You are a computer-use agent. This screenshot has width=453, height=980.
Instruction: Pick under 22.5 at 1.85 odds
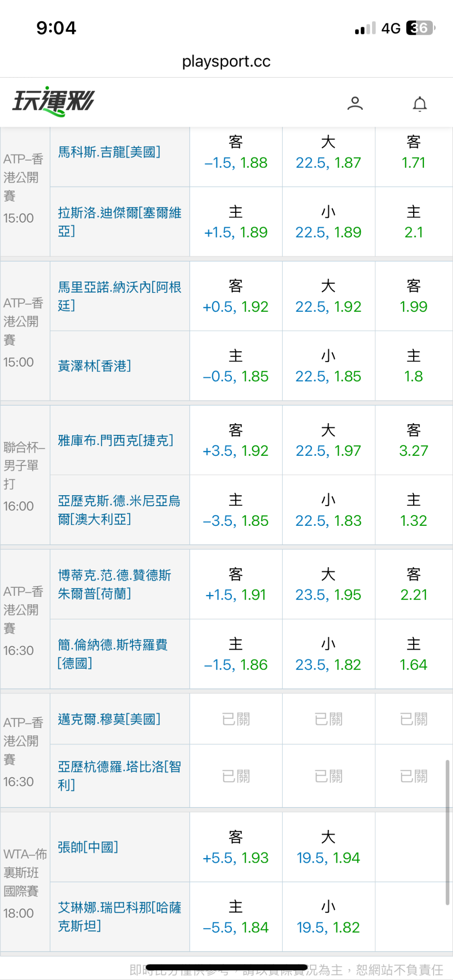[x=328, y=376]
